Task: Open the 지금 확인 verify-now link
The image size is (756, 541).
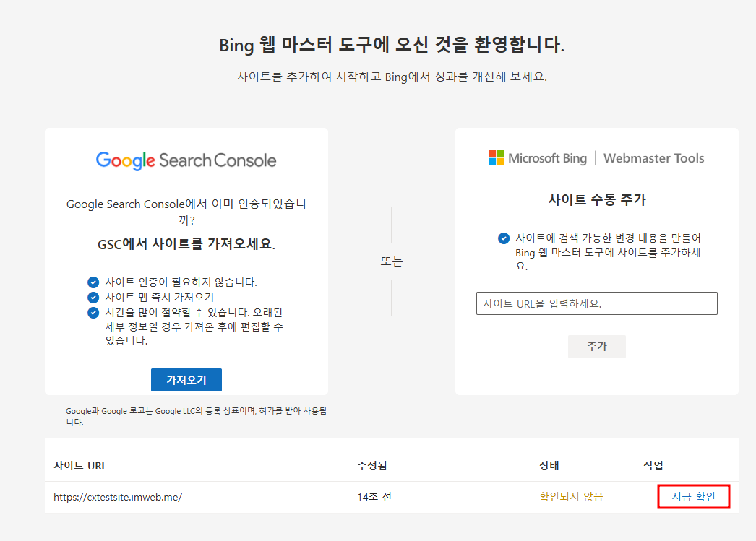Action: click(693, 497)
